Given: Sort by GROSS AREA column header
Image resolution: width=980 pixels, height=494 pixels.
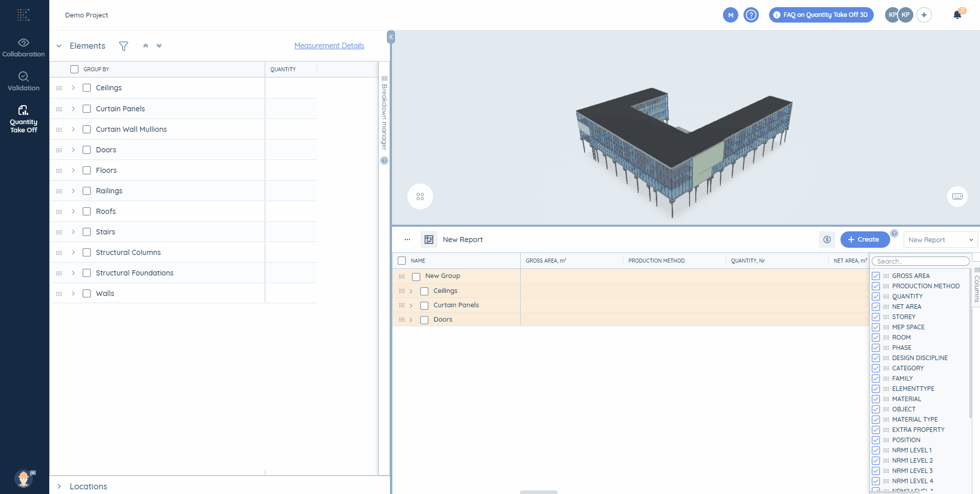Looking at the screenshot, I should point(546,261).
